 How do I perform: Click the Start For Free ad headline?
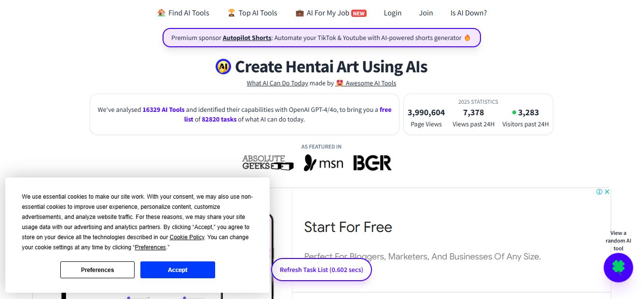[348, 227]
